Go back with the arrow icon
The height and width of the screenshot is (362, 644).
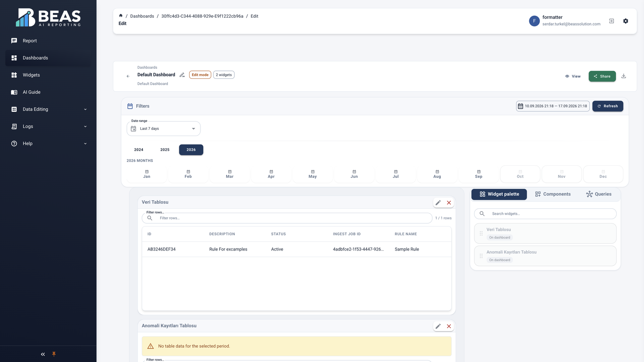[128, 76]
